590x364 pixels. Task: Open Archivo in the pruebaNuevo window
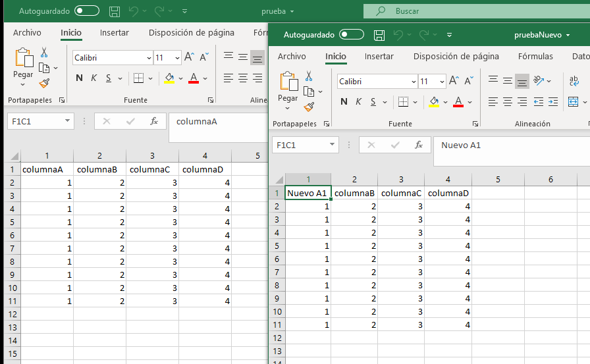(x=292, y=57)
